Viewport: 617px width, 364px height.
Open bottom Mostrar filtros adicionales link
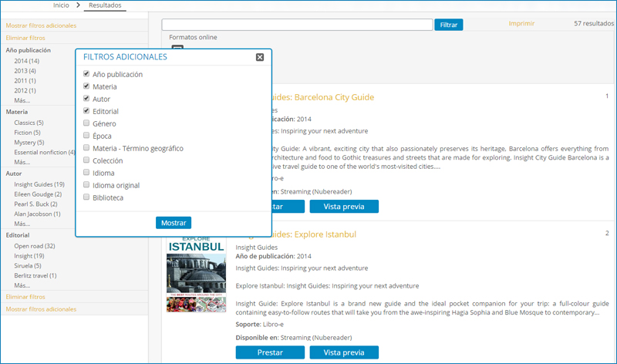pyautogui.click(x=41, y=309)
